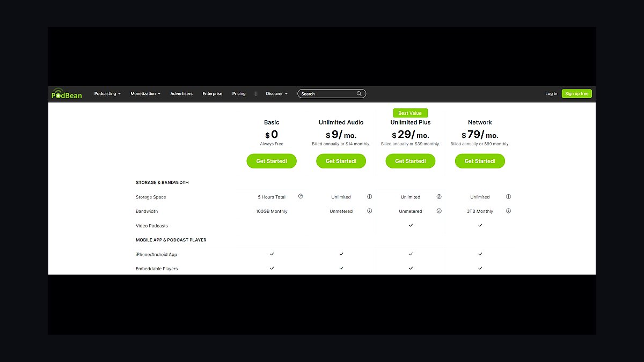Click the MOBILE APP & PODCAST PLAYER heading
Image resolution: width=644 pixels, height=362 pixels.
click(171, 240)
